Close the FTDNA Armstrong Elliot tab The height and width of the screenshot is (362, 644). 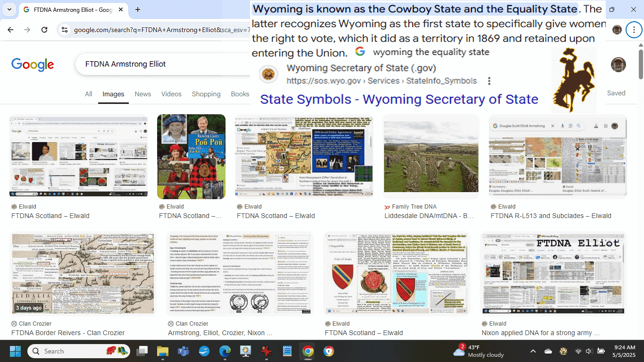coord(122,9)
